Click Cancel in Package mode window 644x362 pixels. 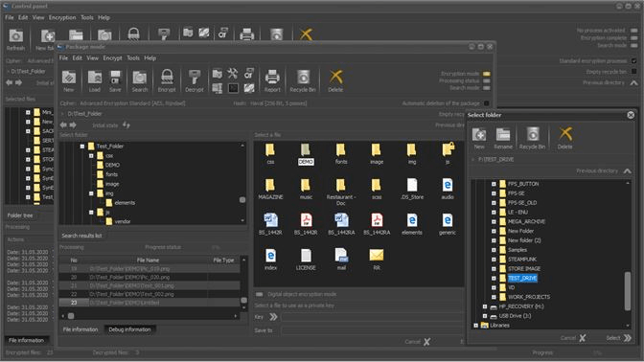click(x=418, y=342)
